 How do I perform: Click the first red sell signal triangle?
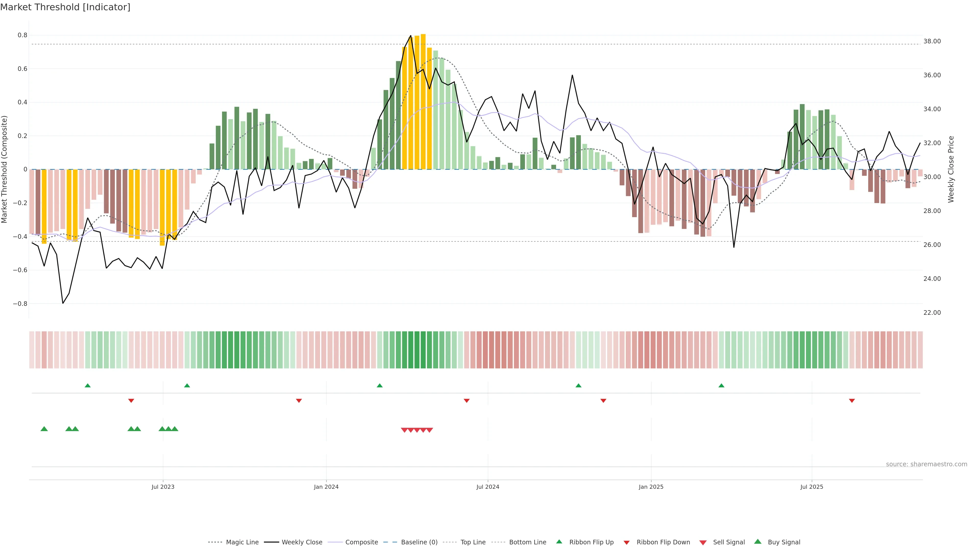coord(405,430)
